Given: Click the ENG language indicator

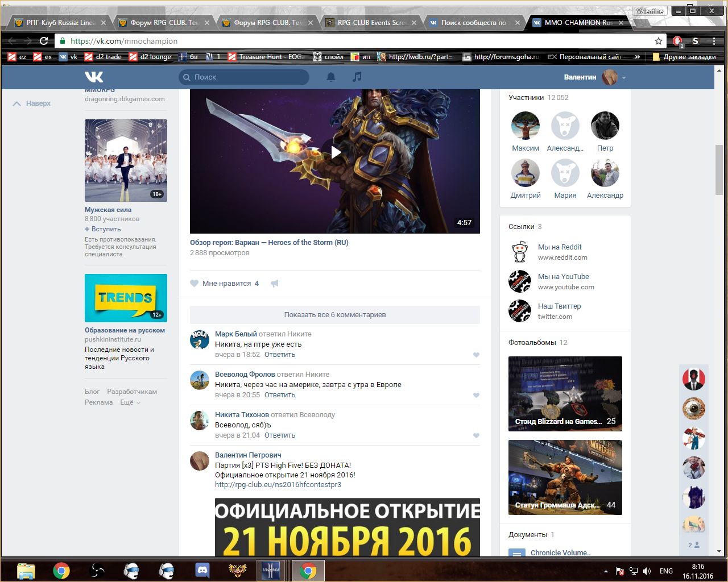Looking at the screenshot, I should click(x=666, y=571).
